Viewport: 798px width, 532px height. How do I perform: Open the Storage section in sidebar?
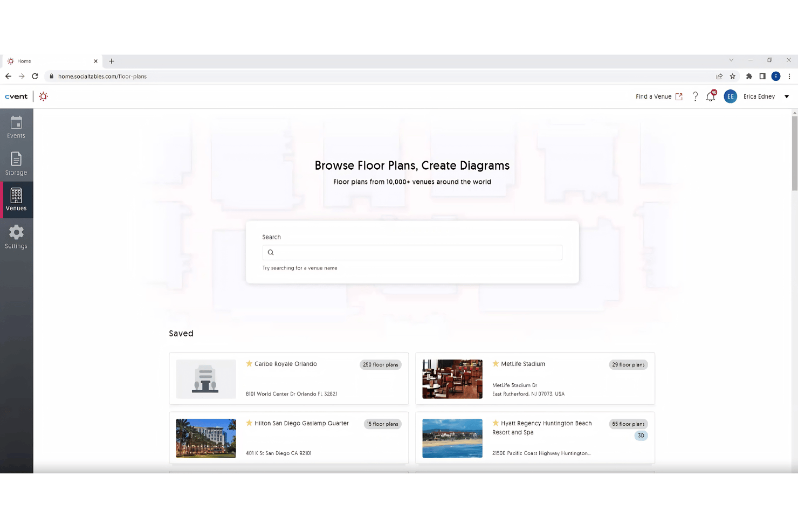[x=16, y=164]
